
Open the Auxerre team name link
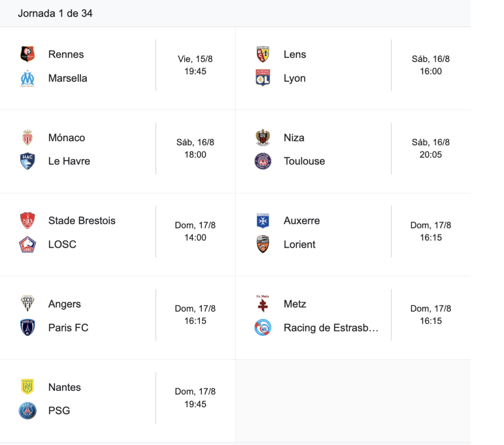(x=302, y=221)
